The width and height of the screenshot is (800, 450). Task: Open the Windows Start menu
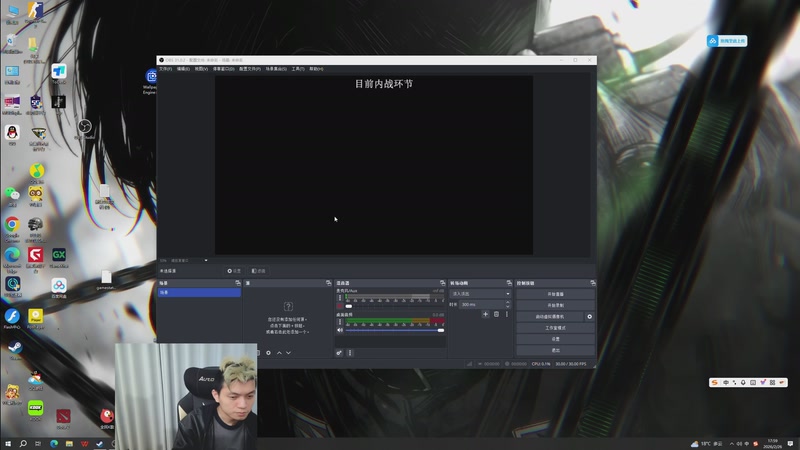pos(7,444)
